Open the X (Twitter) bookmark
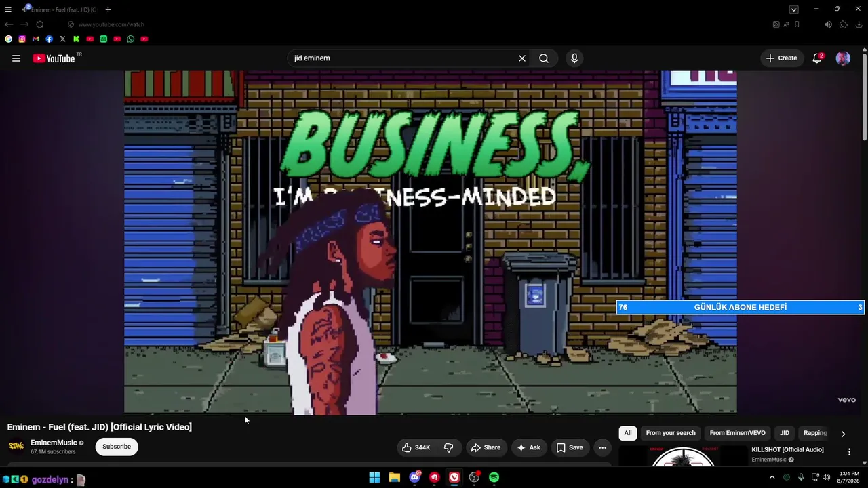Screen dimensions: 868x488 (x=63, y=39)
